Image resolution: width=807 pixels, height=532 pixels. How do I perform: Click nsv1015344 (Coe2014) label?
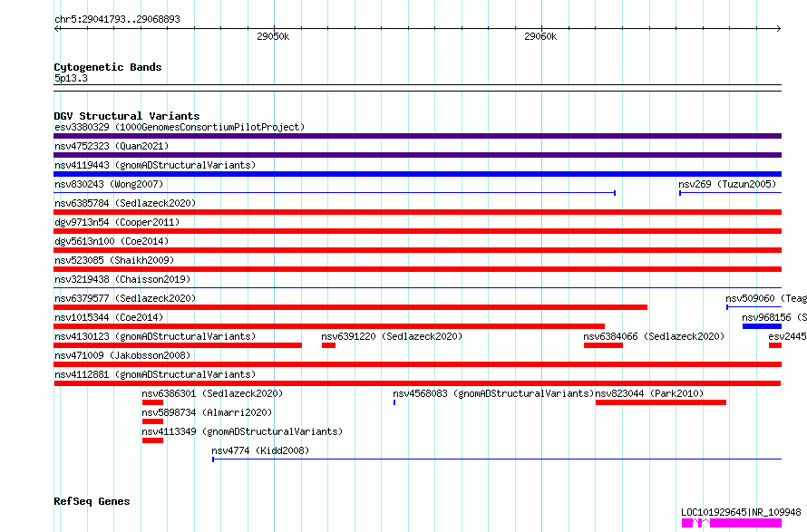[109, 317]
